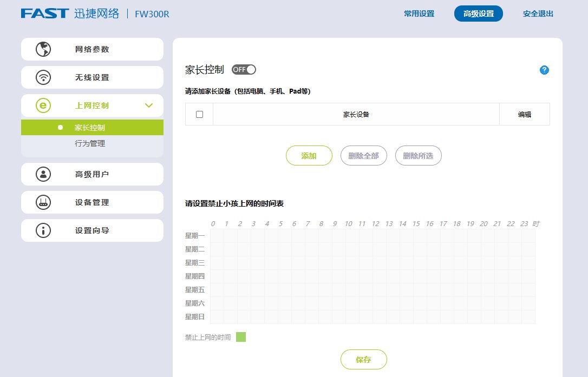
Task: Collapse the 上网控制 chevron
Action: coord(149,105)
